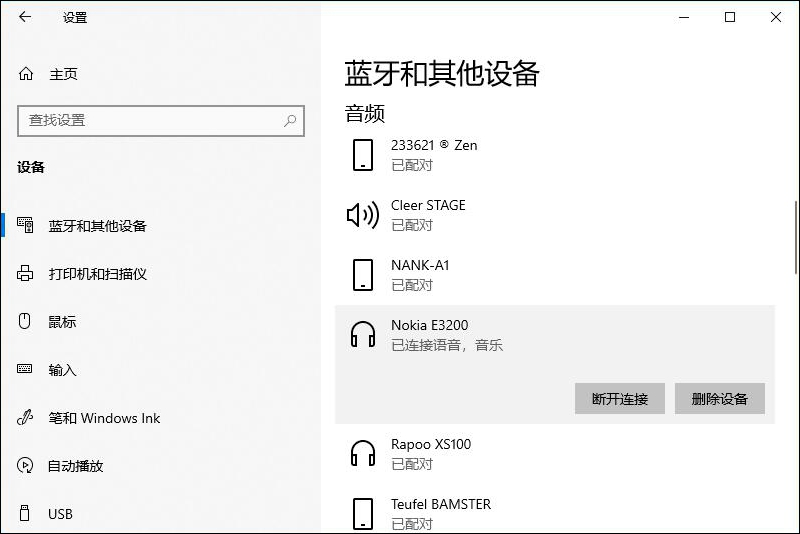The image size is (800, 534).
Task: Select the 打印机和扫描仪 printer icon
Action: click(25, 273)
